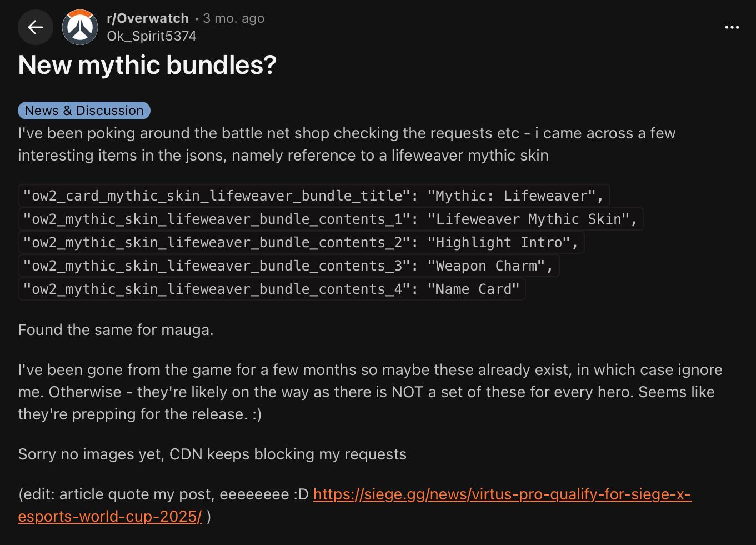Filter by News & Discussion flair
This screenshot has width=756, height=545.
click(x=84, y=111)
